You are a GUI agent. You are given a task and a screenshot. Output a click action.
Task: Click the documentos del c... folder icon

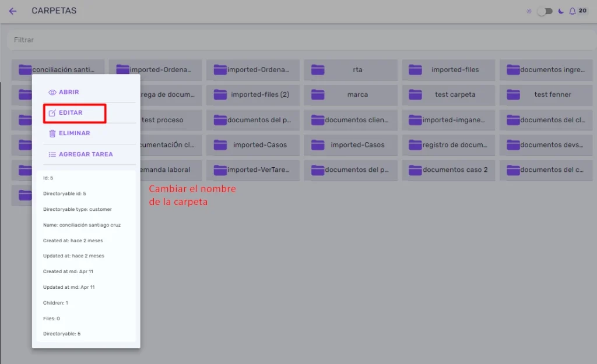click(513, 170)
